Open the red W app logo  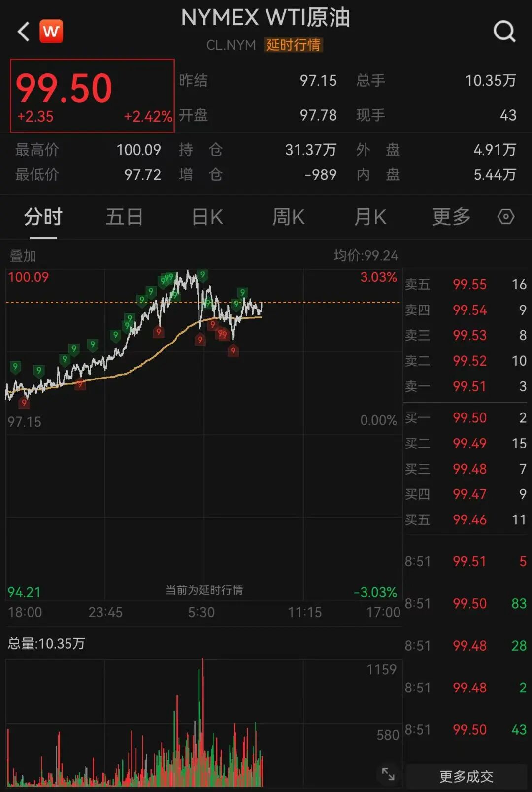[51, 32]
